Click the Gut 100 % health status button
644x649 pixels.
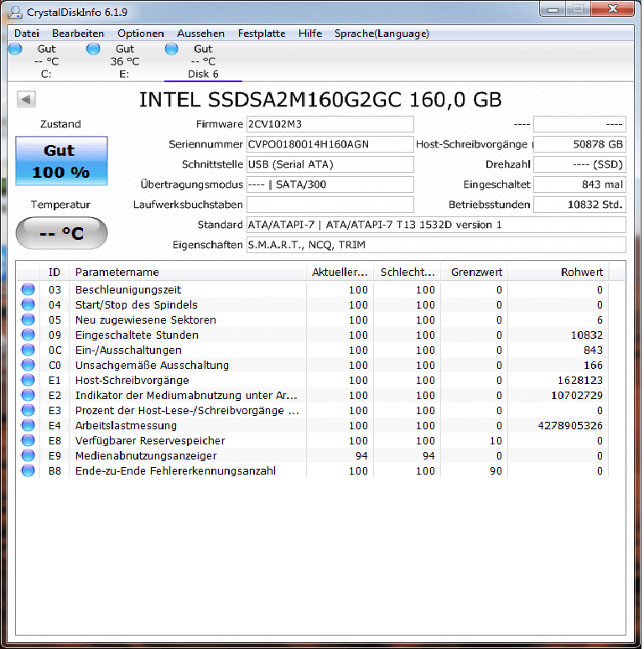coord(62,161)
